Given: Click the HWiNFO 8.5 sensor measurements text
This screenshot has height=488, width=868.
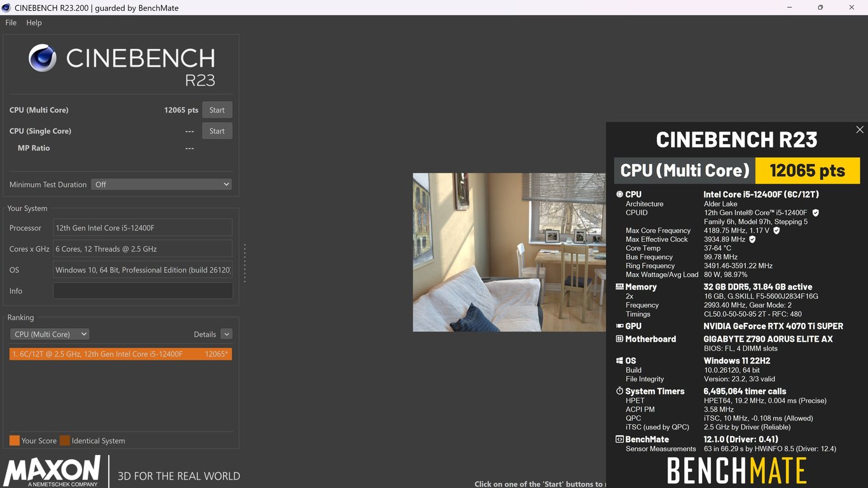Looking at the screenshot, I should pyautogui.click(x=770, y=449).
